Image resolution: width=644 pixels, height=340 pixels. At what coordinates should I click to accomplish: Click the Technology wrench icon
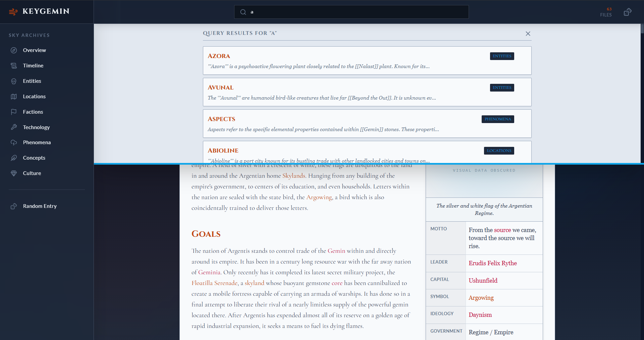pos(14,127)
